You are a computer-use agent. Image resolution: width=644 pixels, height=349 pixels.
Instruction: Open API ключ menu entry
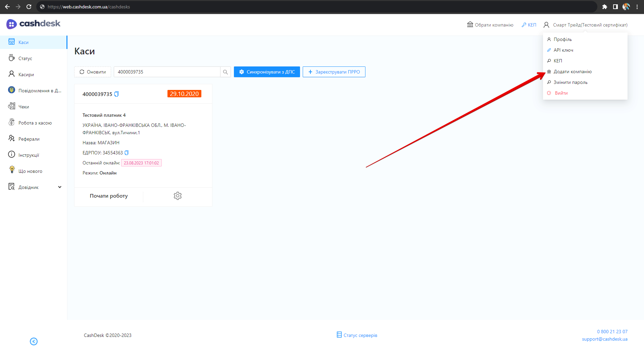pyautogui.click(x=563, y=50)
